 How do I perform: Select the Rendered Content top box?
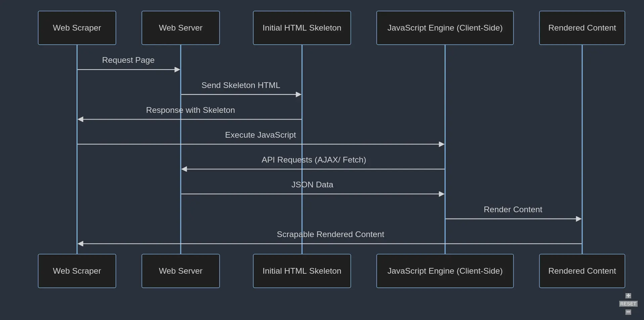(x=582, y=28)
